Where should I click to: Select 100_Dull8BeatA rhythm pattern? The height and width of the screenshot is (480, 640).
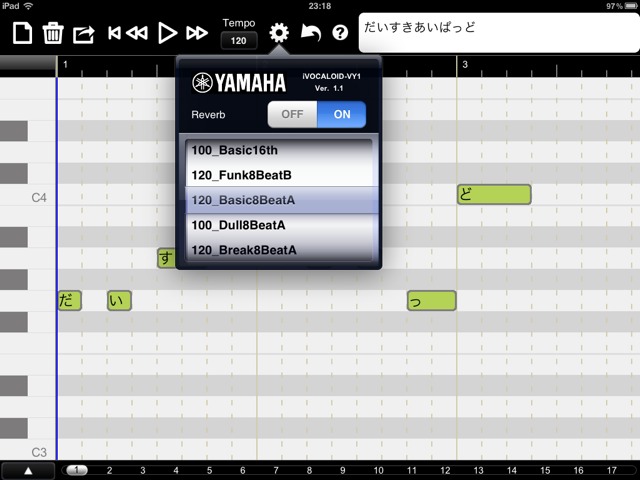279,225
